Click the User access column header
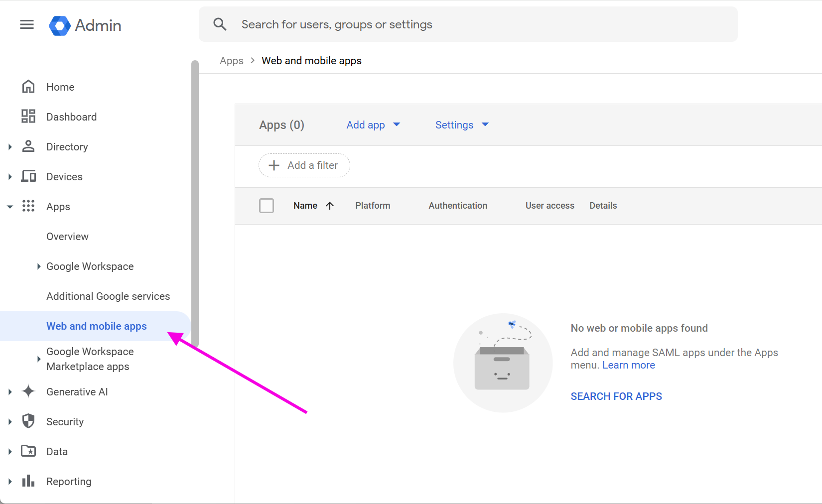Screen dimensions: 822x504 pos(550,206)
